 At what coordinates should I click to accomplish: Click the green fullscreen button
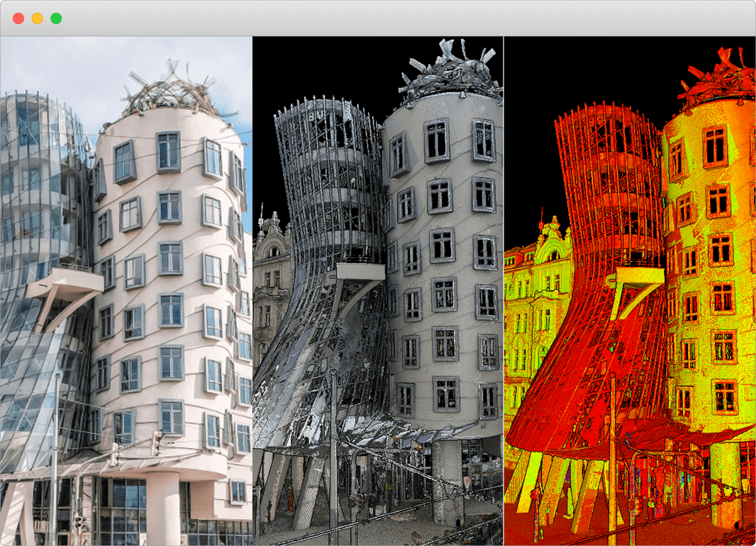click(56, 18)
